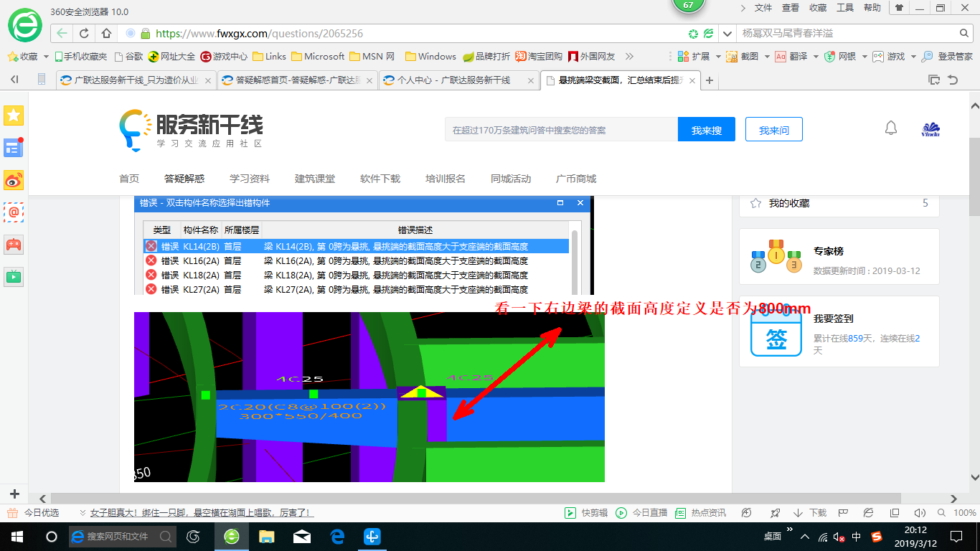Open the 网银 online banking tool
This screenshot has width=980, height=551.
click(840, 56)
